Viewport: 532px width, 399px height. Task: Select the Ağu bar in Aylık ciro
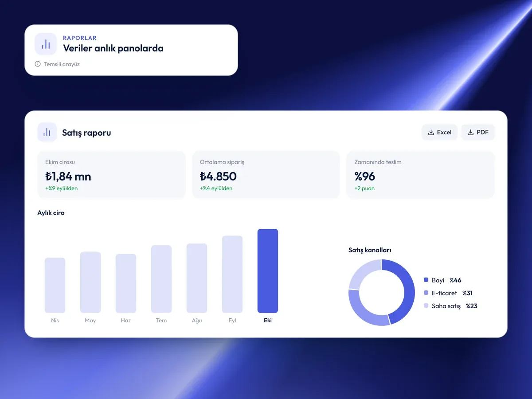(197, 278)
